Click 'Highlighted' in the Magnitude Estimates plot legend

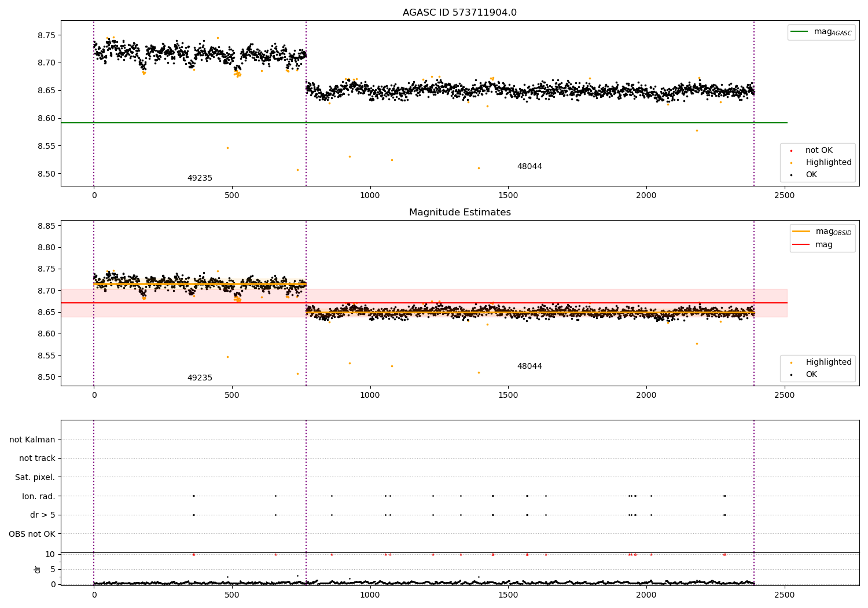(829, 362)
